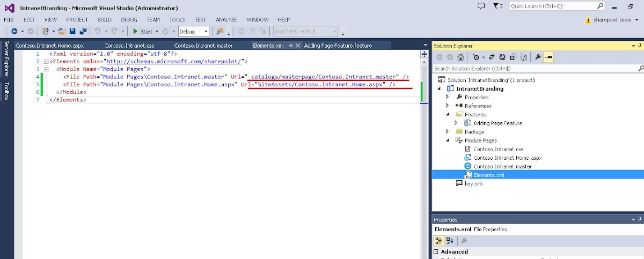Select Contoso.Intranet.master in Solution Explorer tree
The width and height of the screenshot is (644, 259).
[x=497, y=166]
